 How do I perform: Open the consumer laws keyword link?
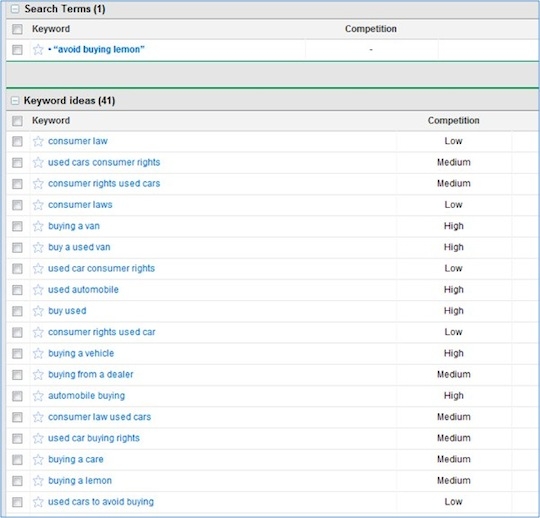coord(80,205)
